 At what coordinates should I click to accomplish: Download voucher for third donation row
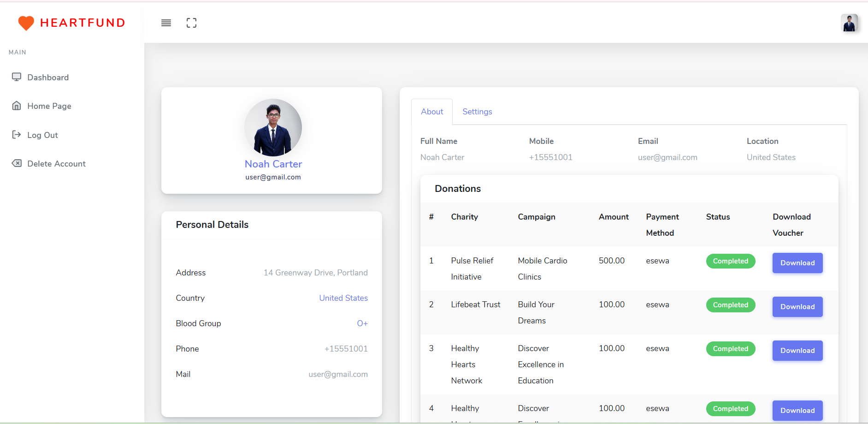point(797,351)
